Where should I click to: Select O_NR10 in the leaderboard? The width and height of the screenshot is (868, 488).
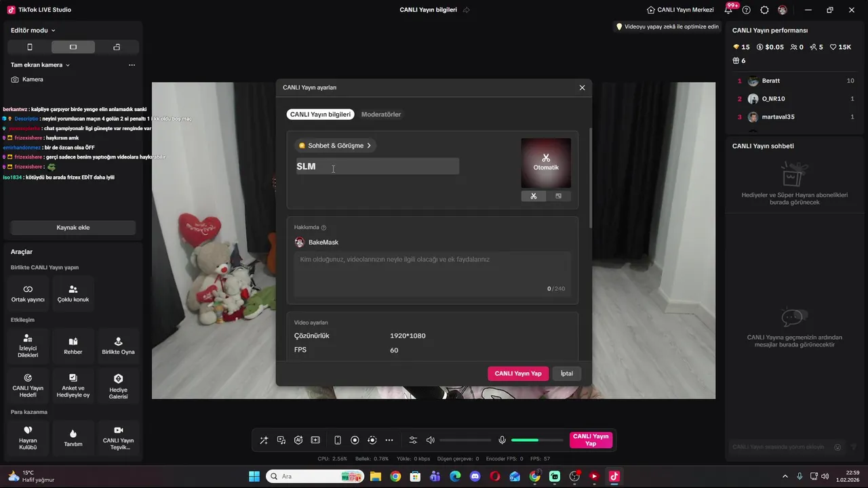click(795, 99)
